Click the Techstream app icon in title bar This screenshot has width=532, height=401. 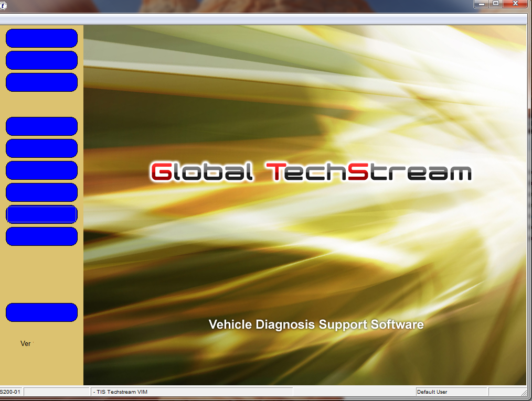[x=3, y=5]
